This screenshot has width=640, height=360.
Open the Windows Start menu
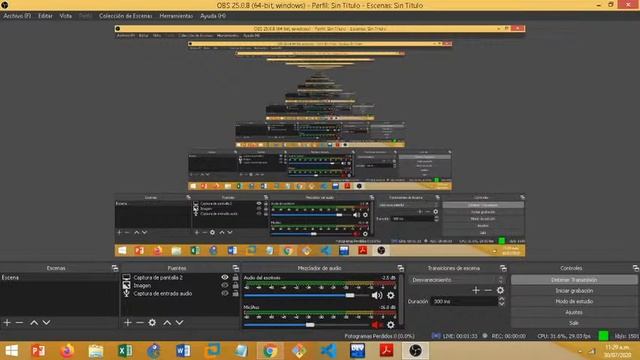coord(12,351)
